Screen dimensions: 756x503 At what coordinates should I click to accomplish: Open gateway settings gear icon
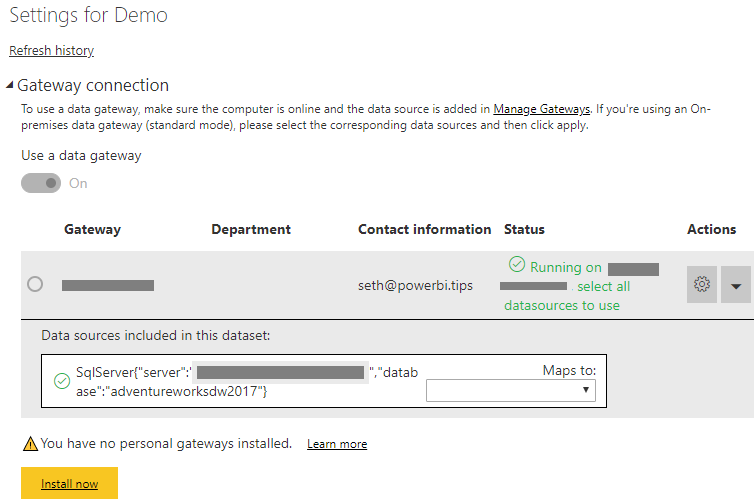click(702, 285)
